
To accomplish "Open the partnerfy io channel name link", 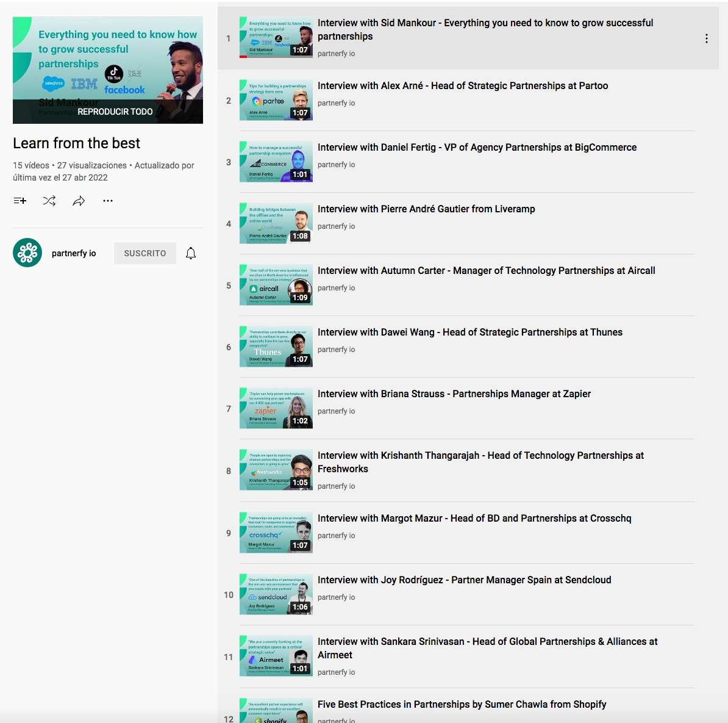I will point(74,253).
